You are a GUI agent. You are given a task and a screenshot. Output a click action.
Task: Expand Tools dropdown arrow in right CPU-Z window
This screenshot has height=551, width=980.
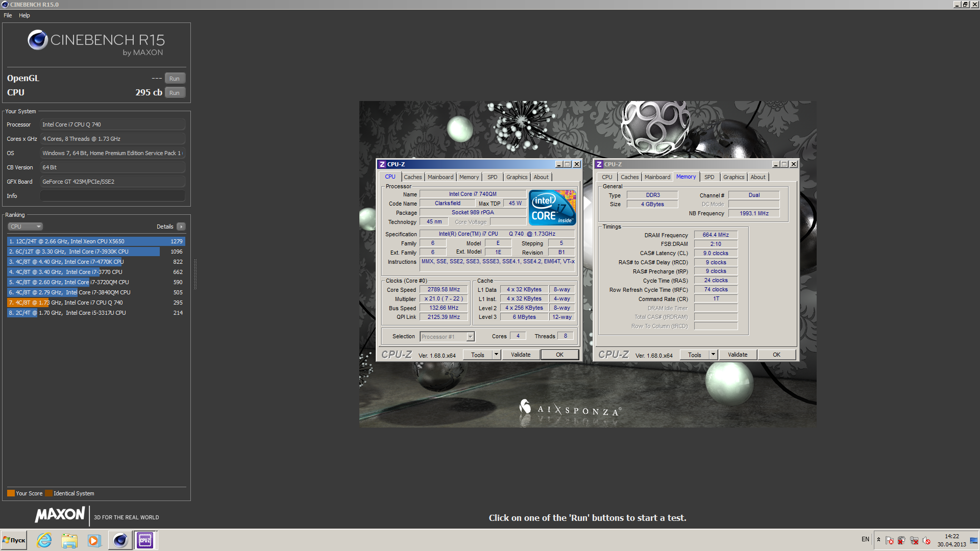pos(713,355)
